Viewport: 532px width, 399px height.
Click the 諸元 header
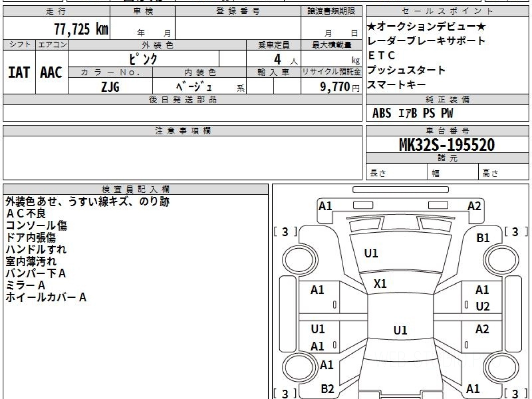click(447, 158)
